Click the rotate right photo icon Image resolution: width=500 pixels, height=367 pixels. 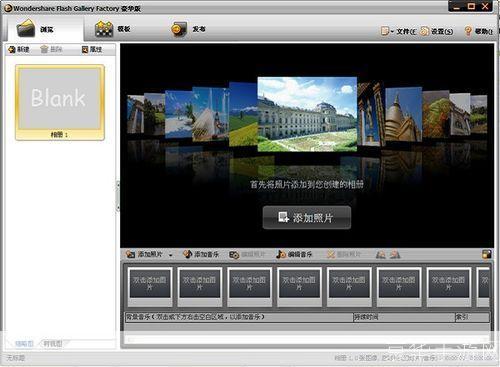coord(395,255)
